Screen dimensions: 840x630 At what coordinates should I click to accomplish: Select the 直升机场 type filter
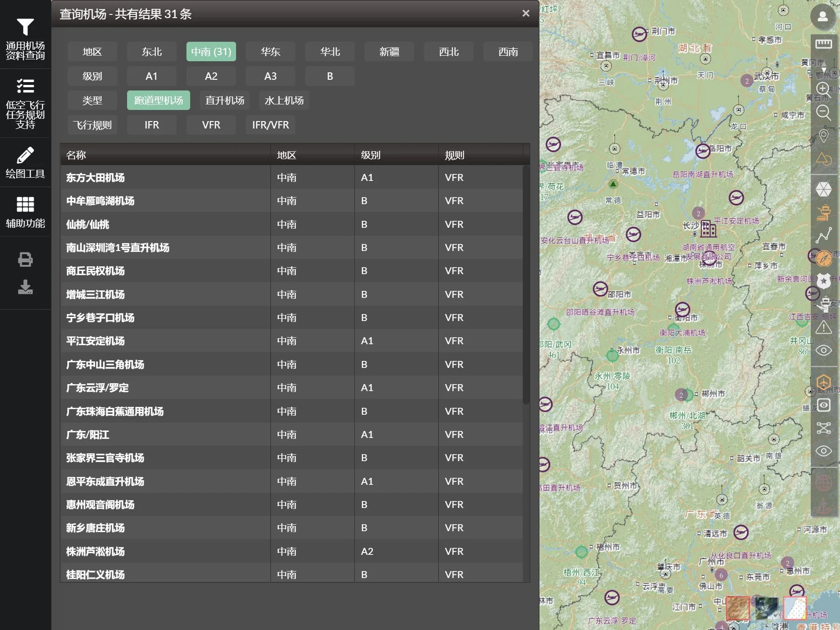point(225,100)
